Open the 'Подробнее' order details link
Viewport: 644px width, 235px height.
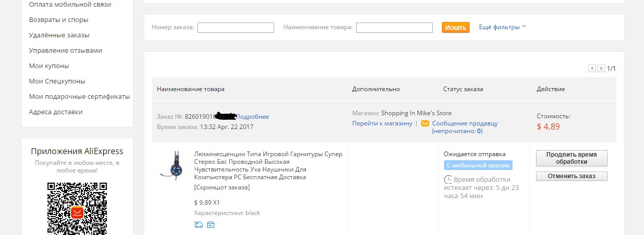(253, 117)
